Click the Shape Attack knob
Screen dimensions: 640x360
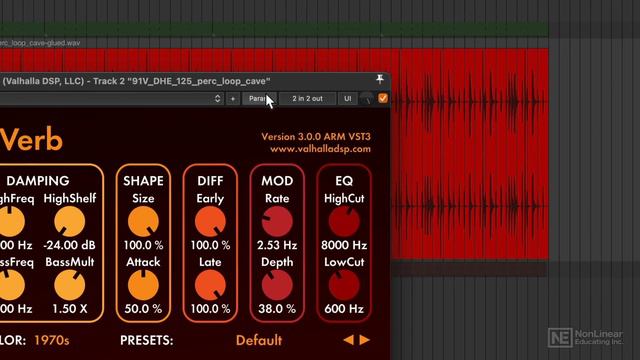[143, 285]
